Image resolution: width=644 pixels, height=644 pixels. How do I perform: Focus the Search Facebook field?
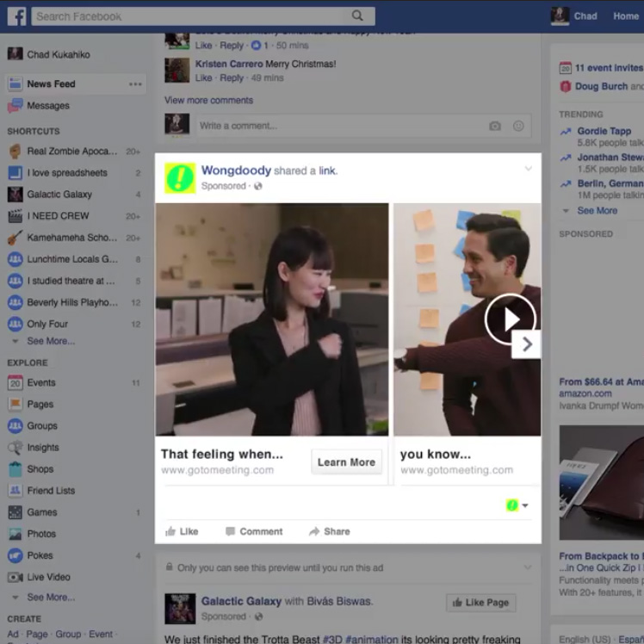pyautogui.click(x=203, y=16)
